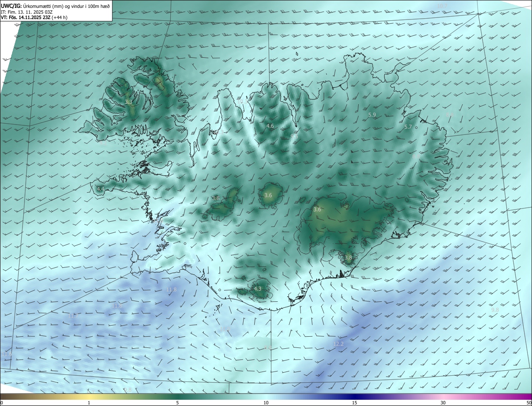Click the 3.6 label on Hofsjökull glacier
This screenshot has height=406, width=532.
(x=268, y=195)
